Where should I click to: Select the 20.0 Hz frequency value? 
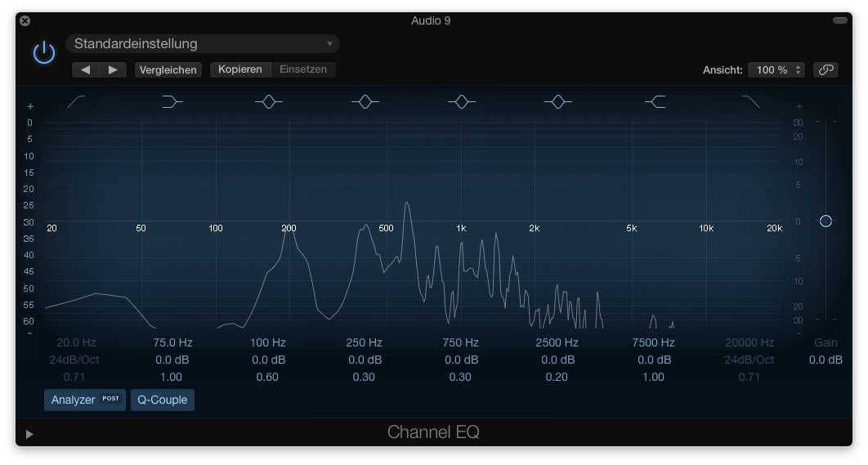coord(76,342)
